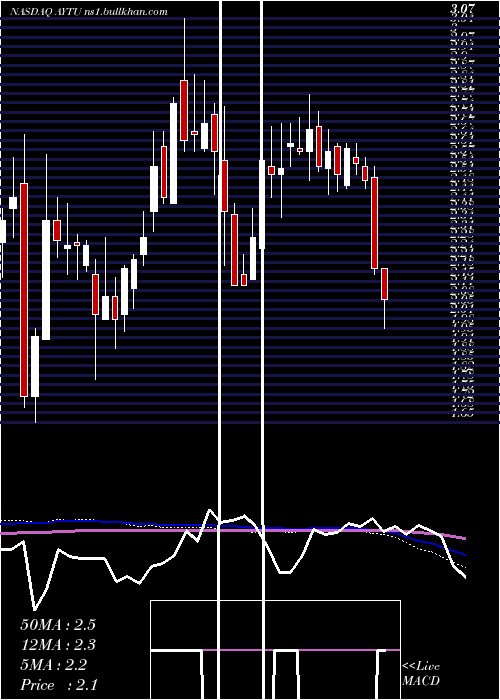This screenshot has width=500, height=700.
Task: Click the Price : 2.1 readout
Action: [58, 685]
